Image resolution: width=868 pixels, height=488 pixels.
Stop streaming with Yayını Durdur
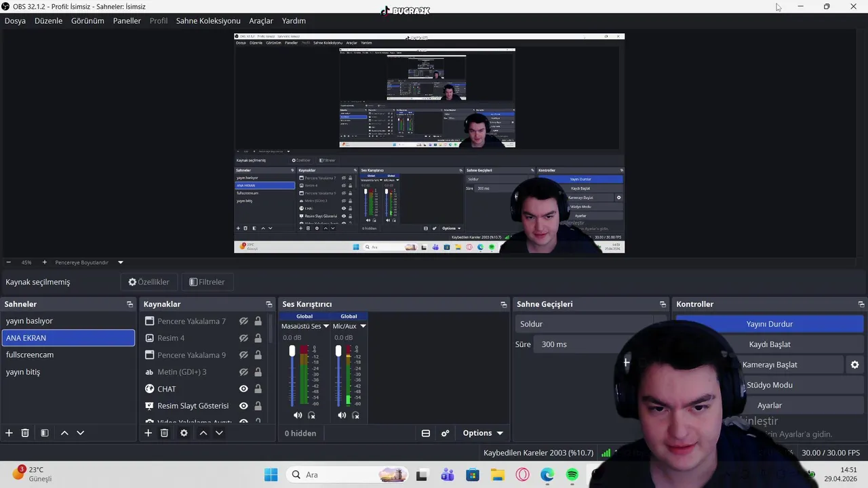pyautogui.click(x=770, y=324)
